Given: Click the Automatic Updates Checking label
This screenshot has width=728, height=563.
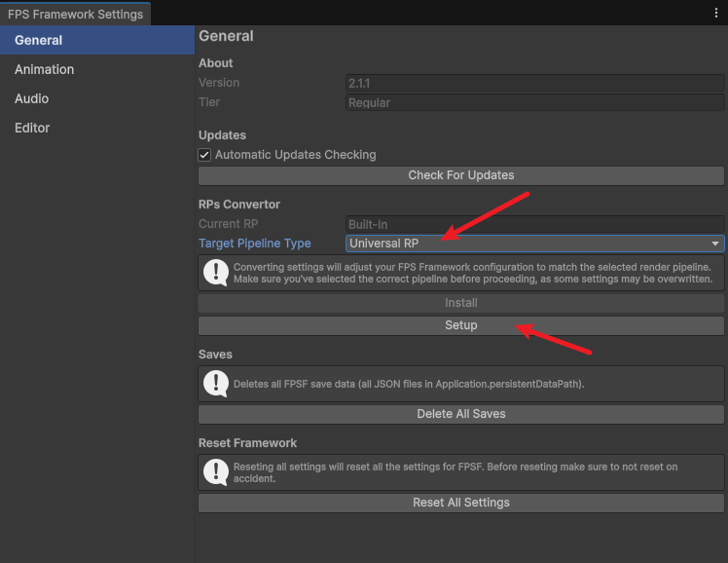Looking at the screenshot, I should click(x=295, y=155).
